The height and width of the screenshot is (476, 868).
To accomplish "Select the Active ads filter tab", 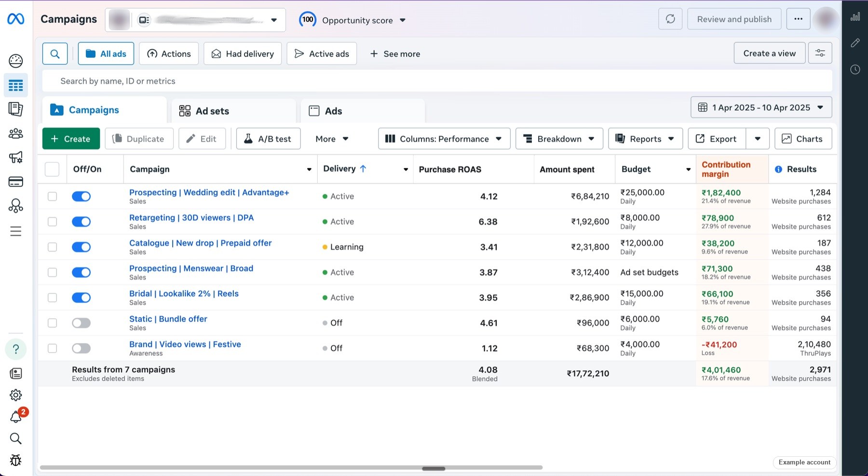I will coord(322,53).
